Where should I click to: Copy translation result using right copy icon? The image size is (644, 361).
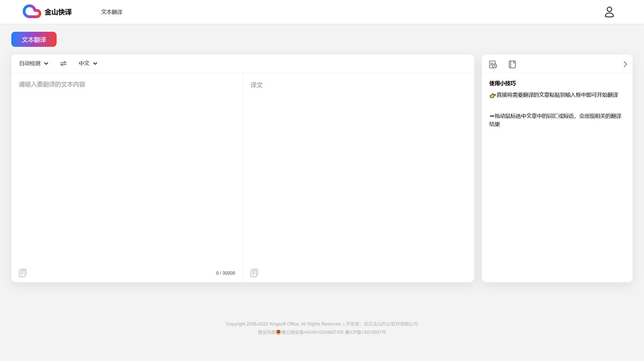click(254, 273)
